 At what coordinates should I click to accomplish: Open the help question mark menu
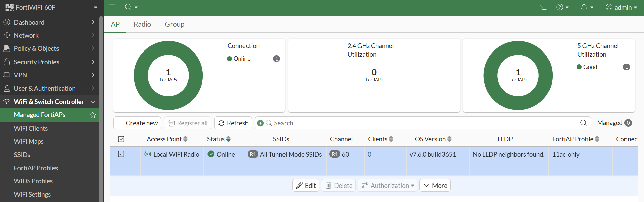[x=560, y=7]
